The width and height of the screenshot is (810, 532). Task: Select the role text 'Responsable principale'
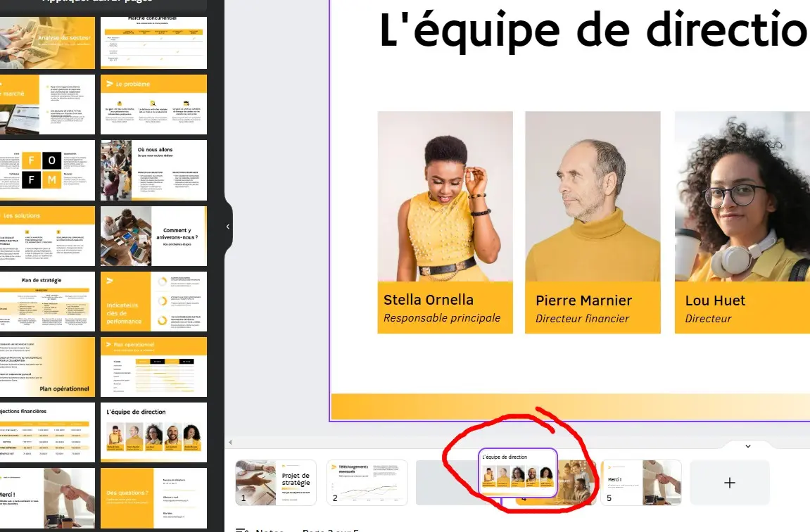point(442,318)
